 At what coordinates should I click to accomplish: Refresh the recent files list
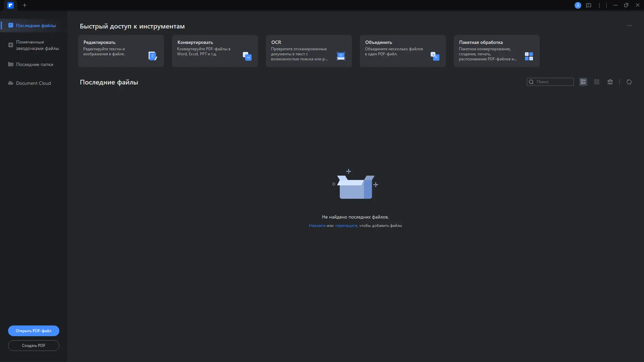629,82
